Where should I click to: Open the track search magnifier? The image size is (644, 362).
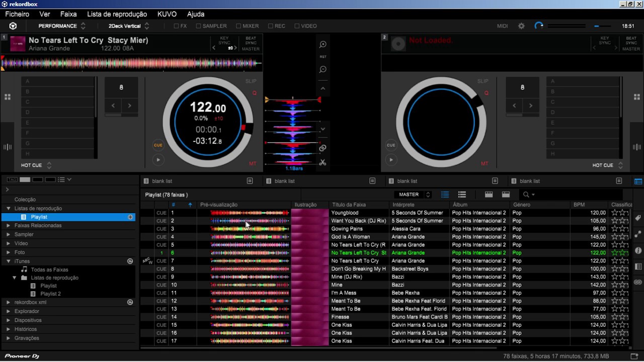click(x=526, y=195)
